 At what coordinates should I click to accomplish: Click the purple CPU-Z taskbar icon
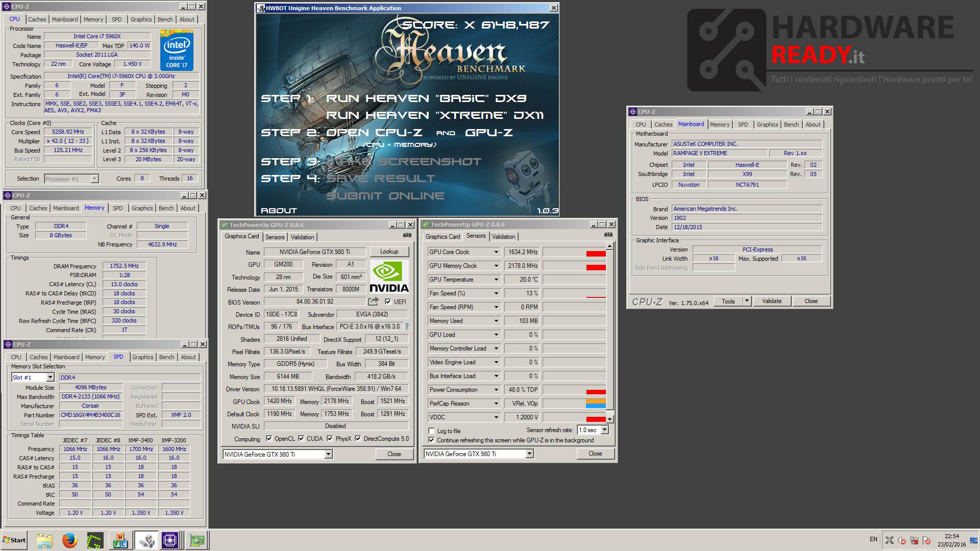point(170,540)
